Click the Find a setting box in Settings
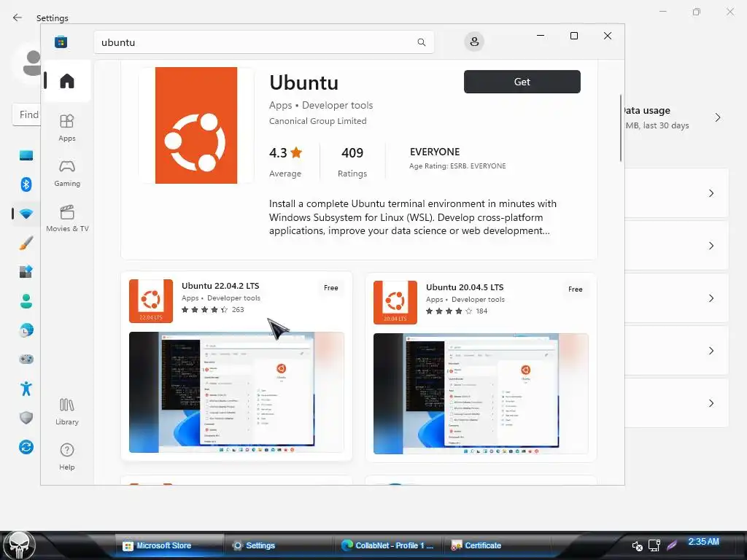Screen dimensions: 747x560 [28, 114]
